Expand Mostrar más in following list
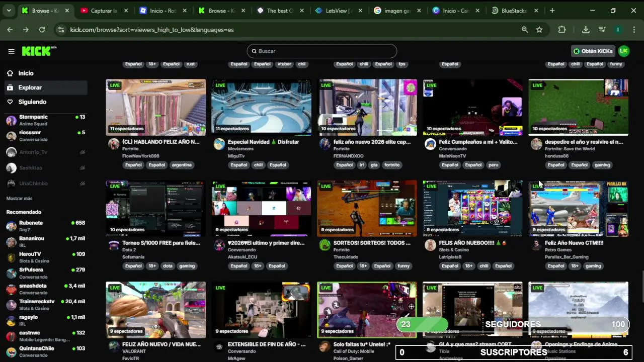This screenshot has height=362, width=644. pos(19,199)
